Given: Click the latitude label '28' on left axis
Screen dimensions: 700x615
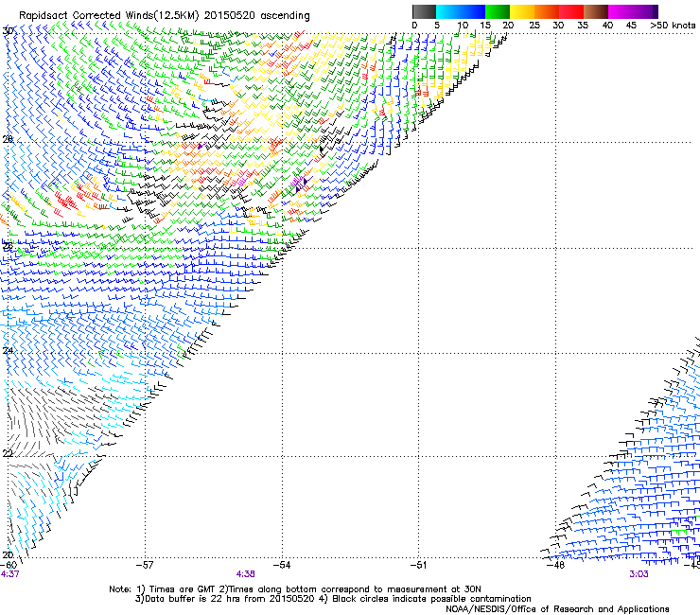Looking at the screenshot, I should [8, 139].
